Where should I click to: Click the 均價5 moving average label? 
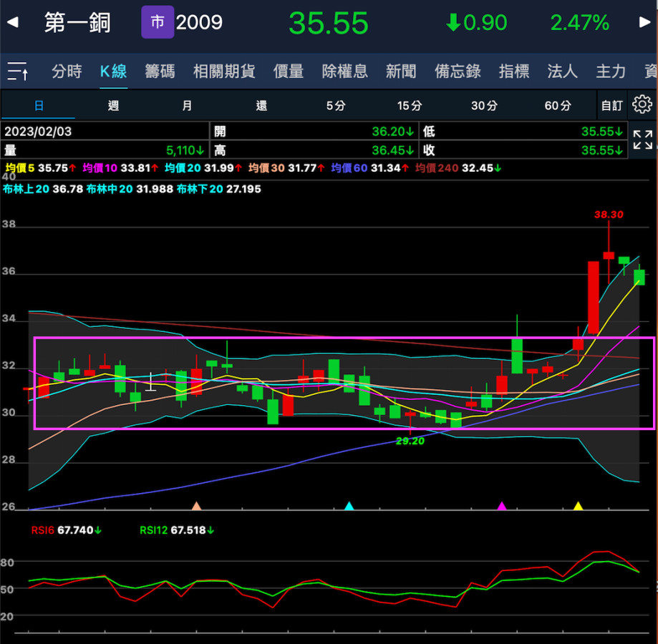click(x=20, y=168)
